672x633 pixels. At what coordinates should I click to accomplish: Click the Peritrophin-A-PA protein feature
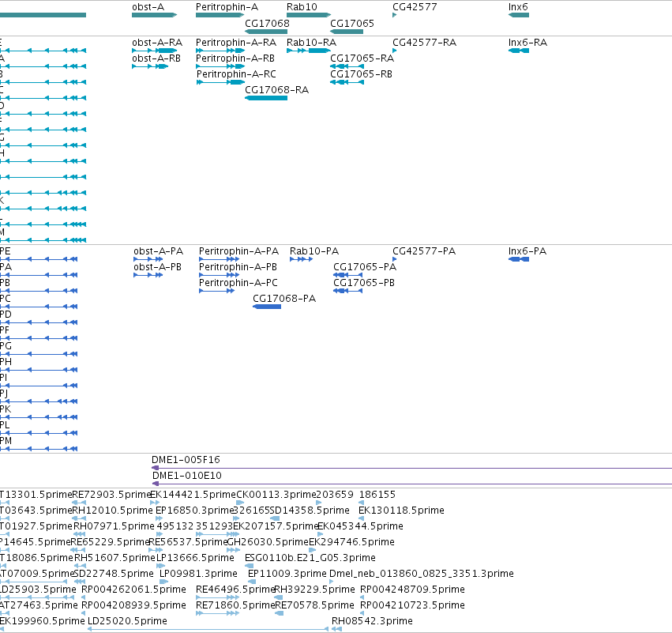[219, 259]
